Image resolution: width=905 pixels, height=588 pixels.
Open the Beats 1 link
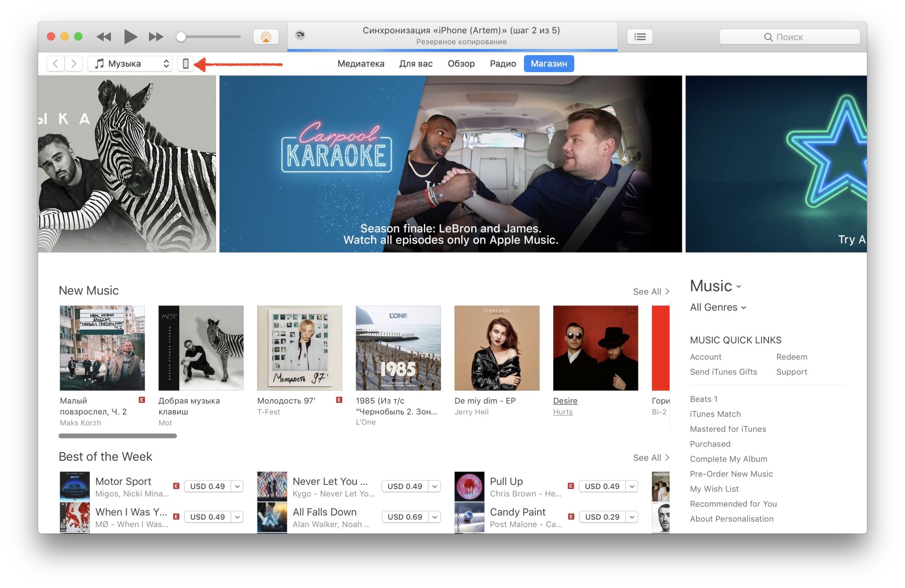tap(703, 399)
